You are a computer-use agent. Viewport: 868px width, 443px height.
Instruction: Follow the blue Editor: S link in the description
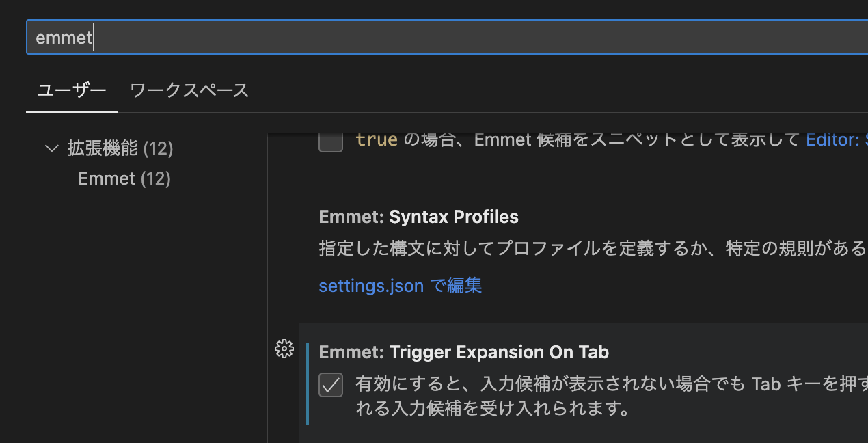coord(837,139)
